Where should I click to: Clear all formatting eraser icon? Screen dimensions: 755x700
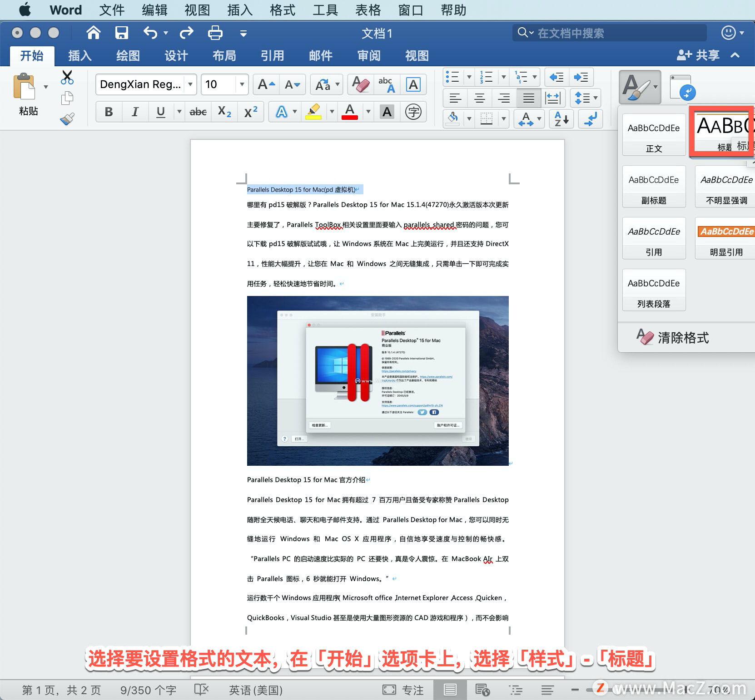361,84
